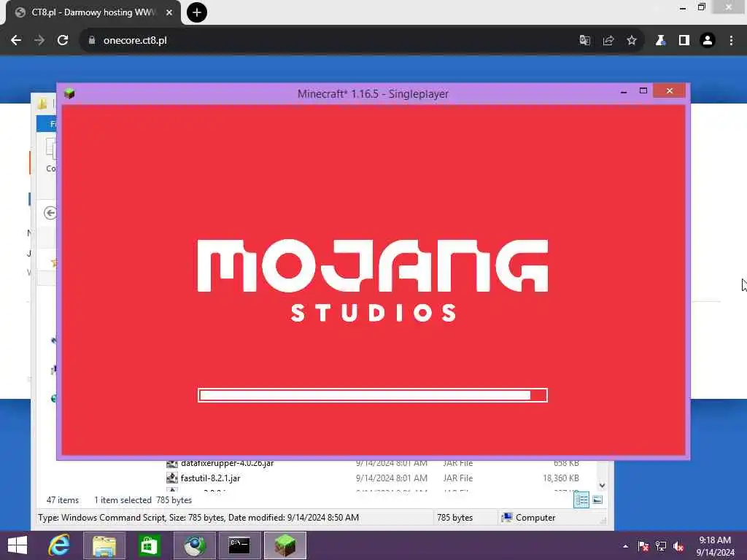The height and width of the screenshot is (560, 747).
Task: Open File Explorer taskbar icon
Action: pos(104,545)
